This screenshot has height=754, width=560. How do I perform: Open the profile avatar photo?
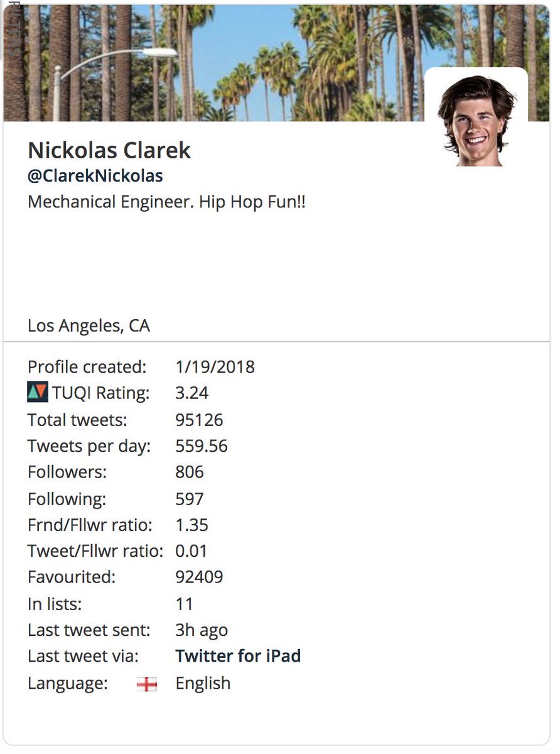(x=476, y=119)
